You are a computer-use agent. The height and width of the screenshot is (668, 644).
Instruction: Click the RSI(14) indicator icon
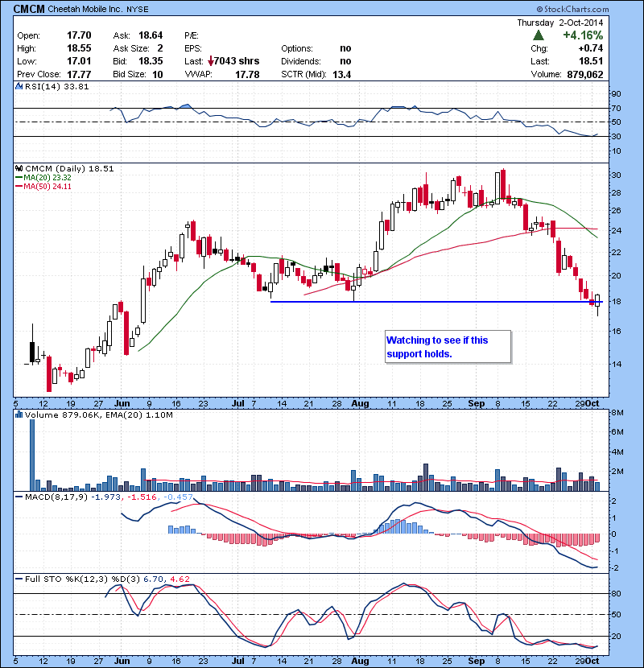pyautogui.click(x=19, y=86)
